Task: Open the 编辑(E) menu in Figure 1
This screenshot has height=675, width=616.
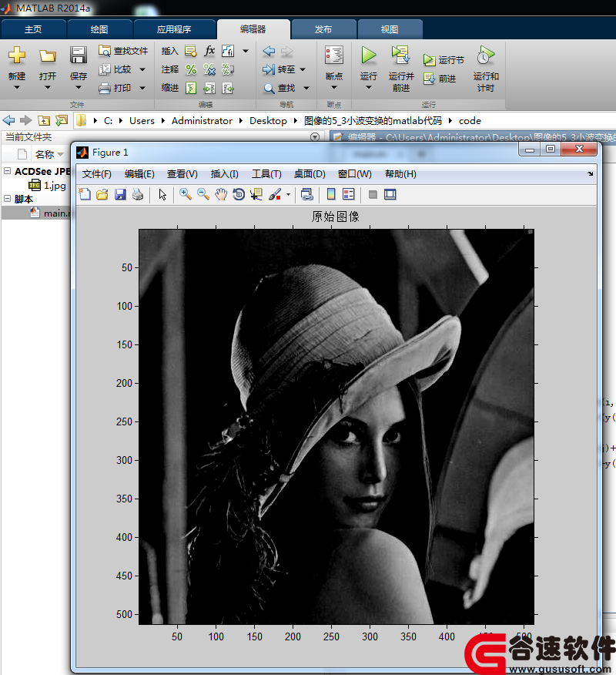Action: tap(139, 174)
